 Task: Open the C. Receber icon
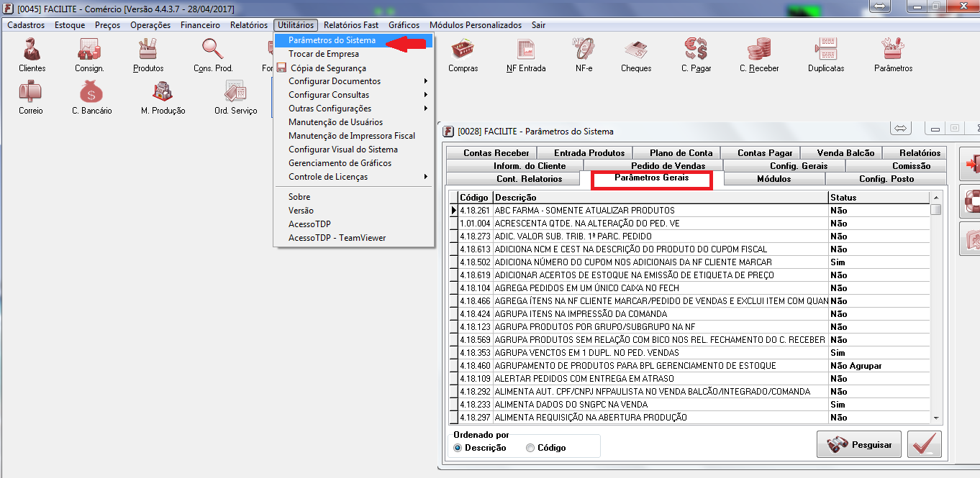coord(759,49)
